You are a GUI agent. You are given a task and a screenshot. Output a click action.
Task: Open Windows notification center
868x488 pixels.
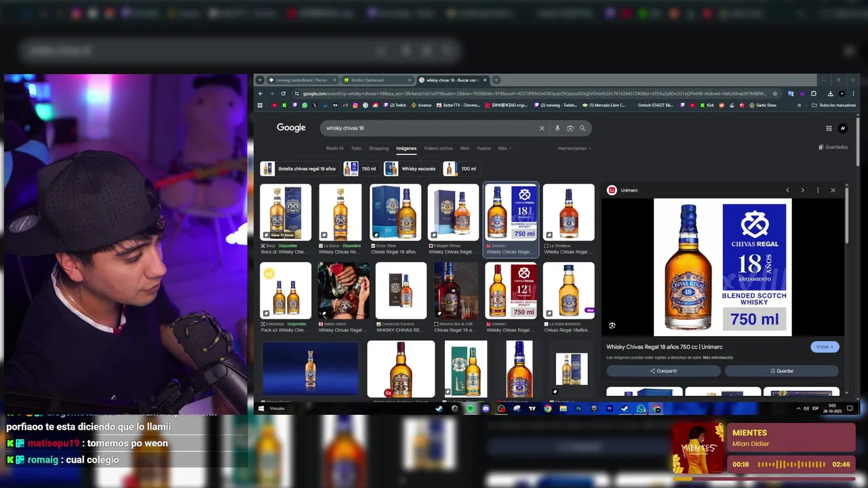(x=850, y=409)
